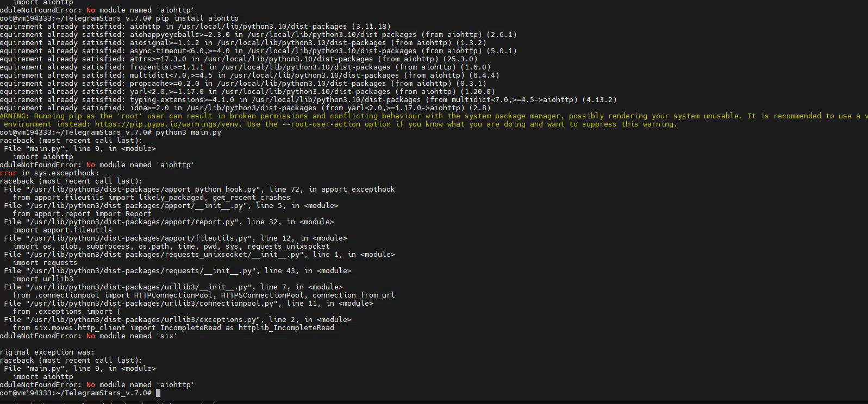This screenshot has height=404, width=868.
Task: Click the terminal cursor at the last prompt
Action: pyautogui.click(x=158, y=393)
